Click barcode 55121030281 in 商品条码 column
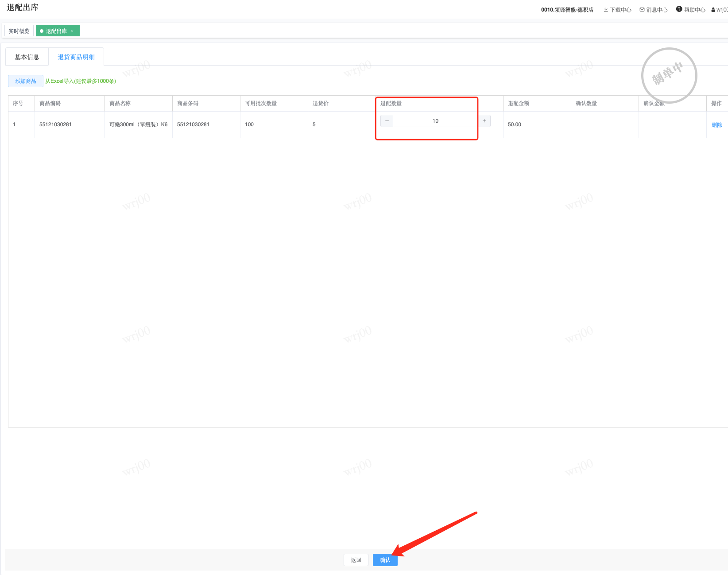Screen dimensions: 728x575 coord(193,124)
